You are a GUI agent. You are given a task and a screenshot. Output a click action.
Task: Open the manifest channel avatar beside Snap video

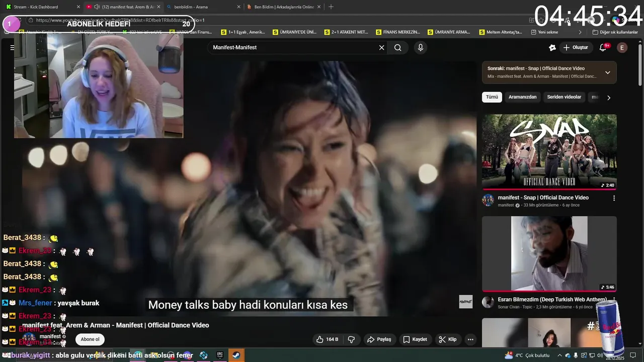[488, 201]
